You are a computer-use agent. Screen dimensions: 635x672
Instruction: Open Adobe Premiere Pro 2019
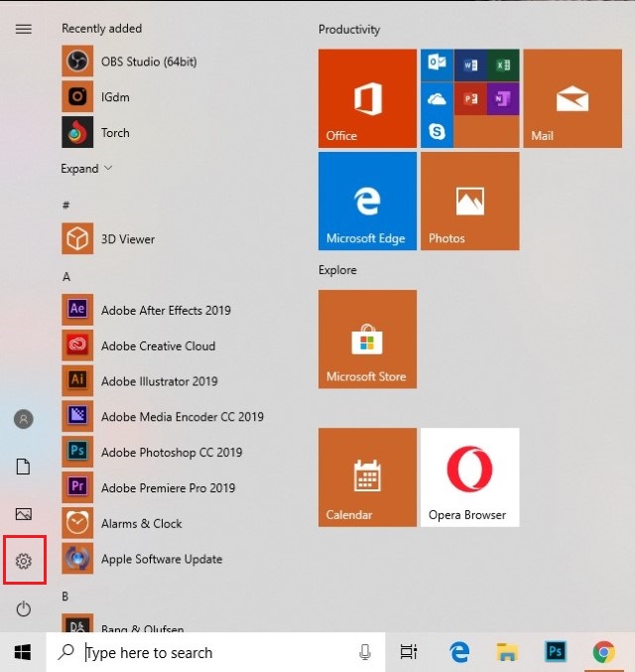pyautogui.click(x=148, y=487)
